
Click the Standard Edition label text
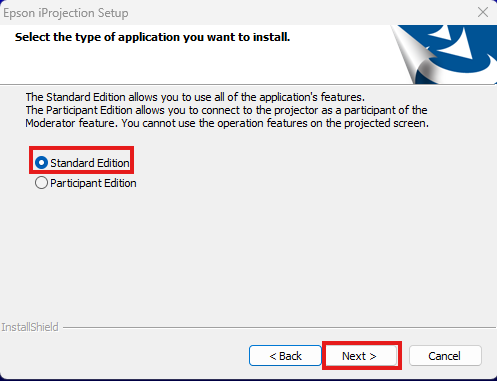tap(90, 163)
